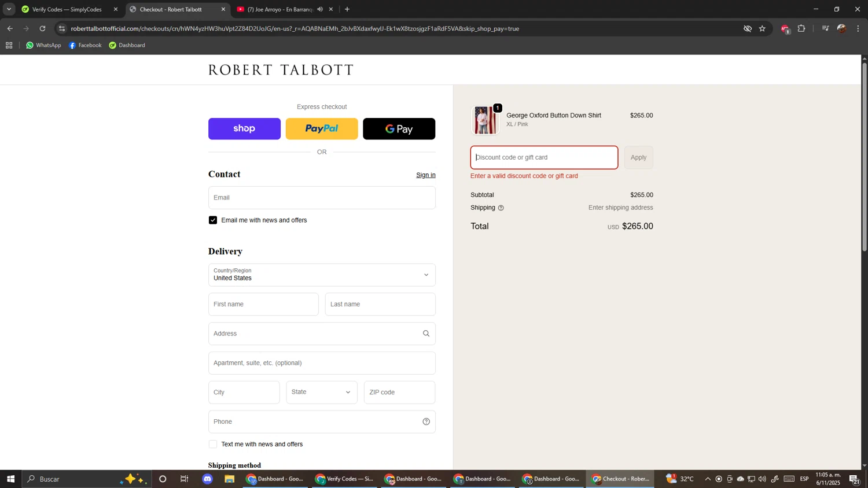Open the Facebook bookmark
The width and height of the screenshot is (868, 488).
pos(85,45)
